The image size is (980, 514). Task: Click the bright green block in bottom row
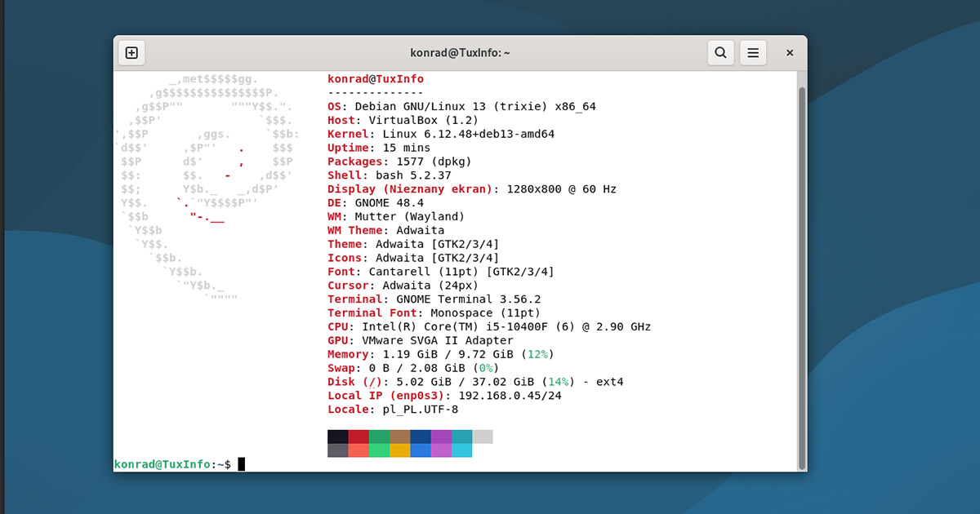(x=379, y=450)
